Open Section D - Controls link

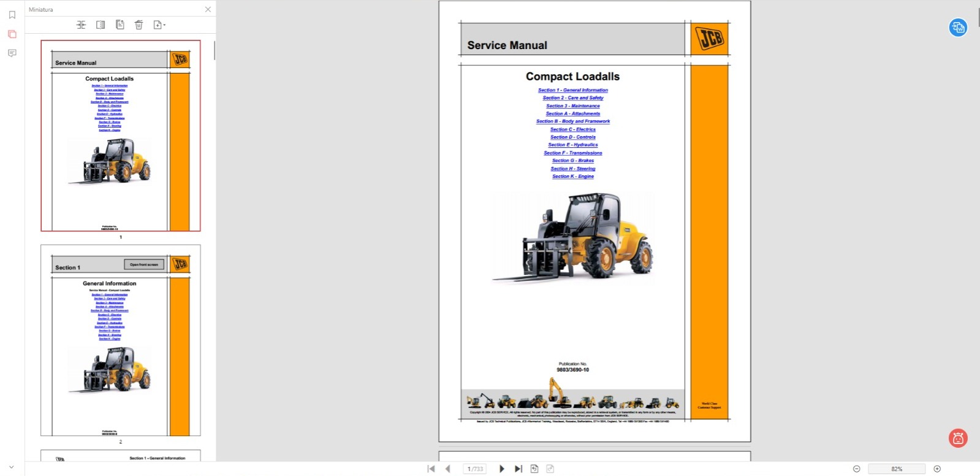pos(573,137)
